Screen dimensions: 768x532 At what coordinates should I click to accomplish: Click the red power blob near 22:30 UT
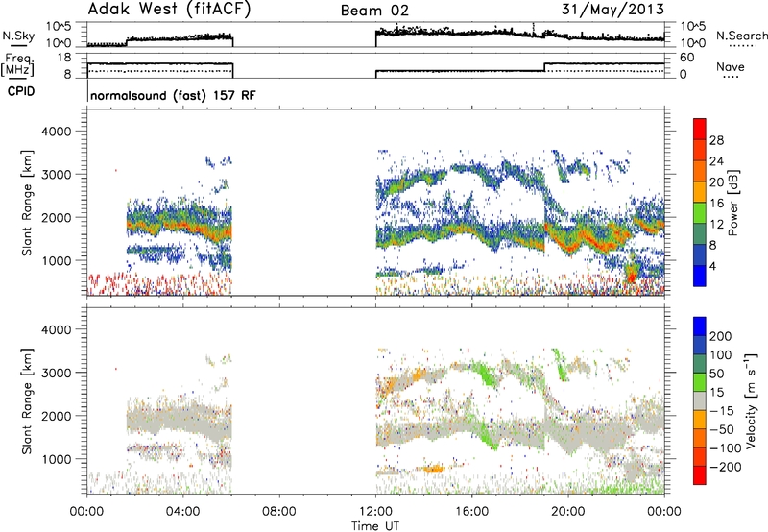632,278
